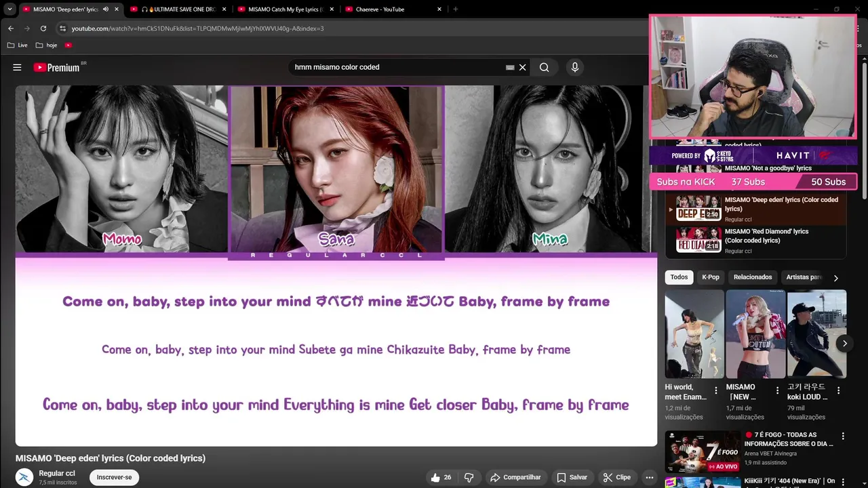Open more actions ellipsis under the video
This screenshot has height=488, width=868.
pos(649,477)
